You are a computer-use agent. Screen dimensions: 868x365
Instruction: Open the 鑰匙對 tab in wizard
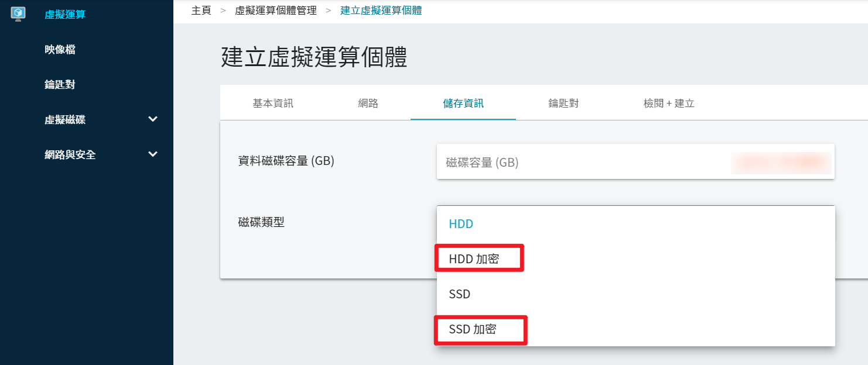(563, 104)
